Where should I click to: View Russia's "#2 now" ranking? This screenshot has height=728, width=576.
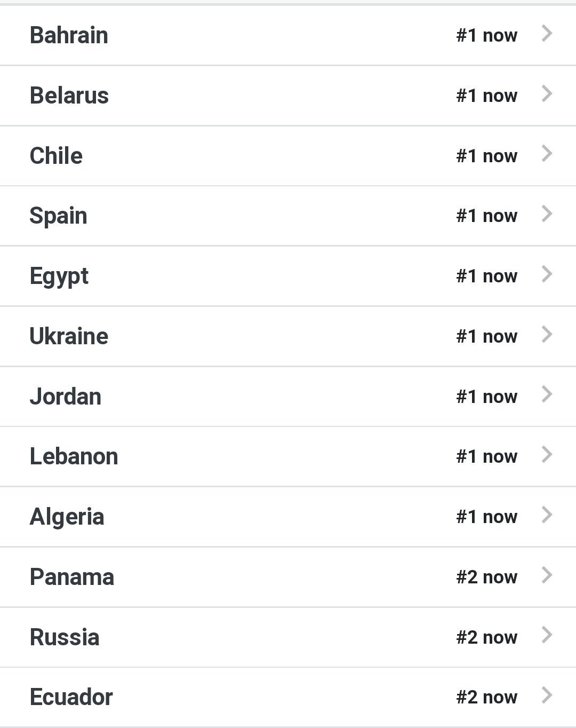click(486, 637)
